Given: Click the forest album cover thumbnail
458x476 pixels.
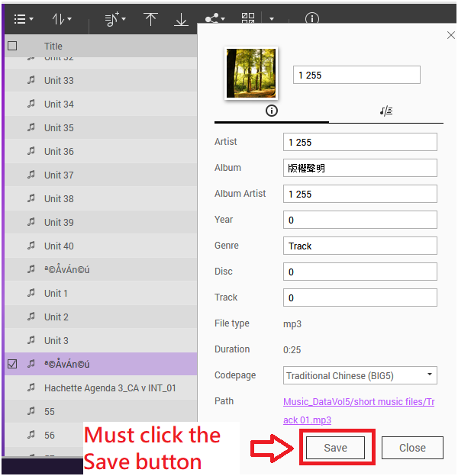Looking at the screenshot, I should click(251, 73).
